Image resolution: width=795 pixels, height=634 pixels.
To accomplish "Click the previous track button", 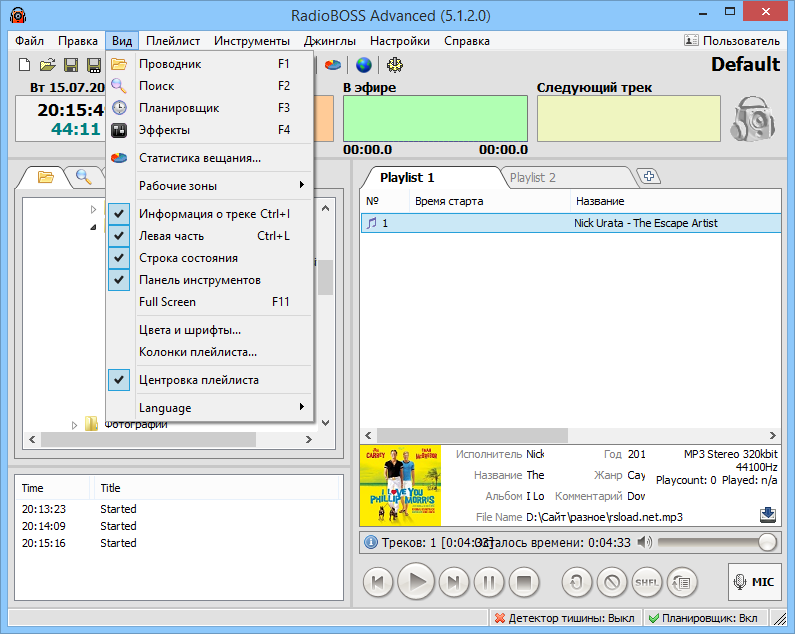I will coord(378,582).
